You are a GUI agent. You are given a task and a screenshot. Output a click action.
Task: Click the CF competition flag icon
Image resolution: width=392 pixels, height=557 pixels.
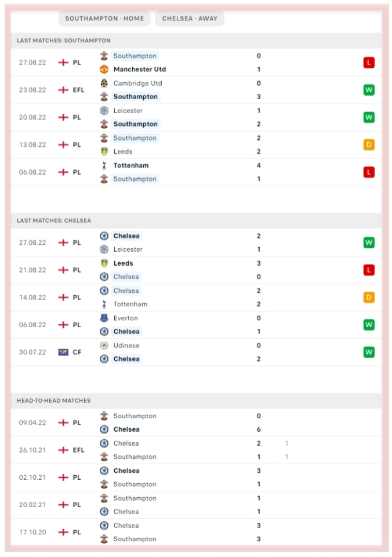(63, 352)
